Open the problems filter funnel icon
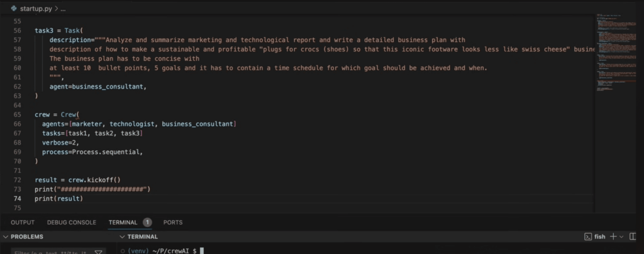This screenshot has width=644, height=254. [99, 252]
